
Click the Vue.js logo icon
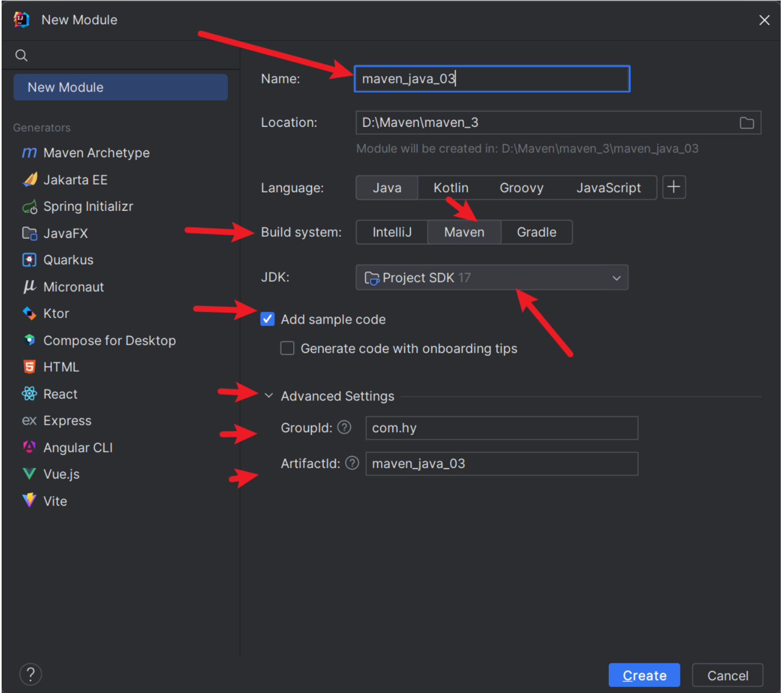[x=29, y=474]
